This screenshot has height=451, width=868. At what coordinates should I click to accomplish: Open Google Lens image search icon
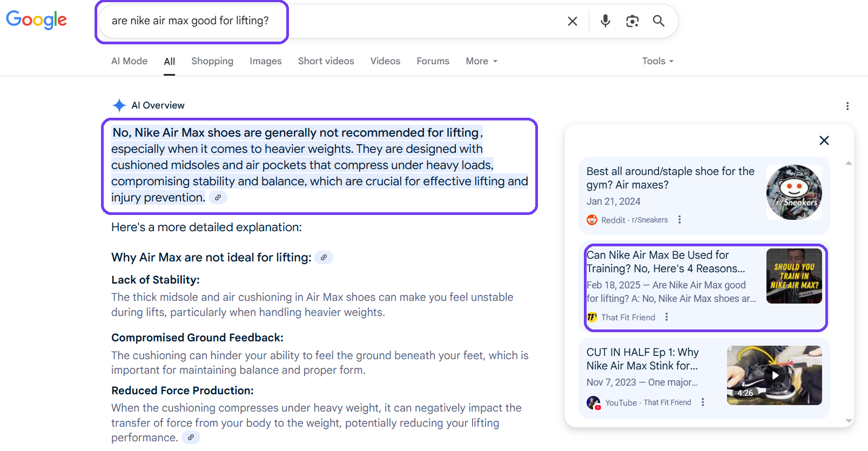point(632,21)
